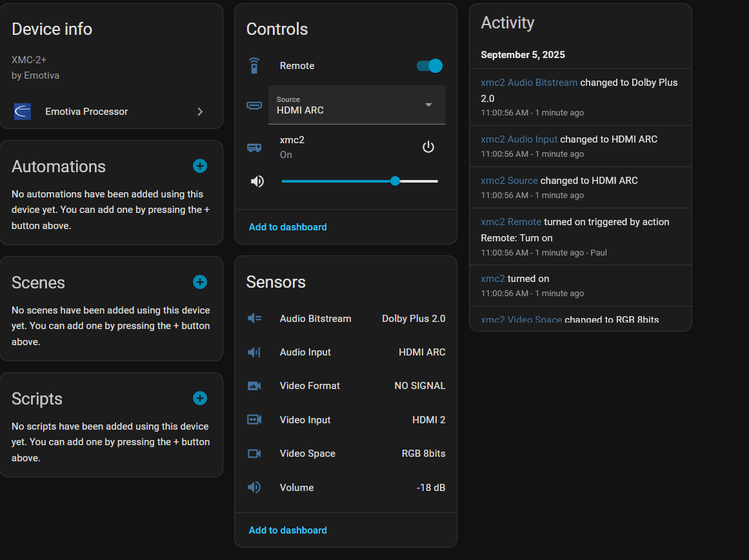Click Add to dashboard under Controls
Viewport: 749px width, 560px height.
click(288, 227)
